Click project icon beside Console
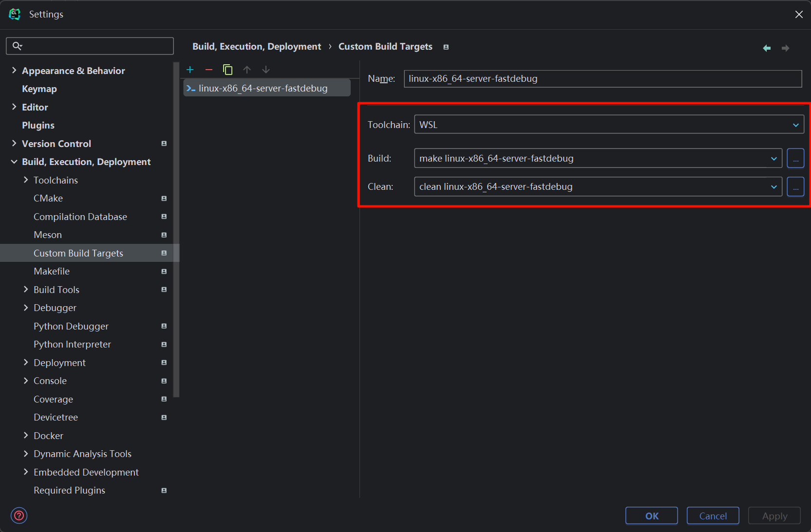The image size is (811, 532). [x=164, y=381]
